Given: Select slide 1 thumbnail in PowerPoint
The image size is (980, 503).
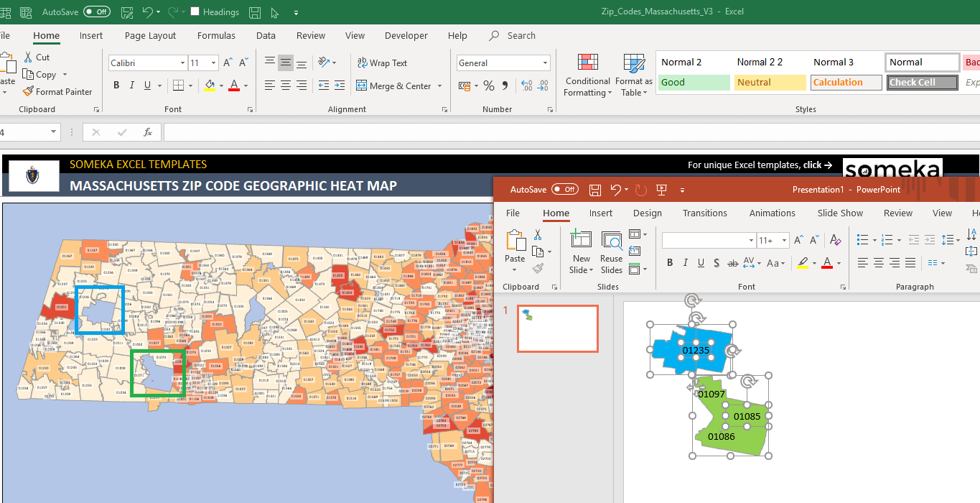Looking at the screenshot, I should click(558, 328).
